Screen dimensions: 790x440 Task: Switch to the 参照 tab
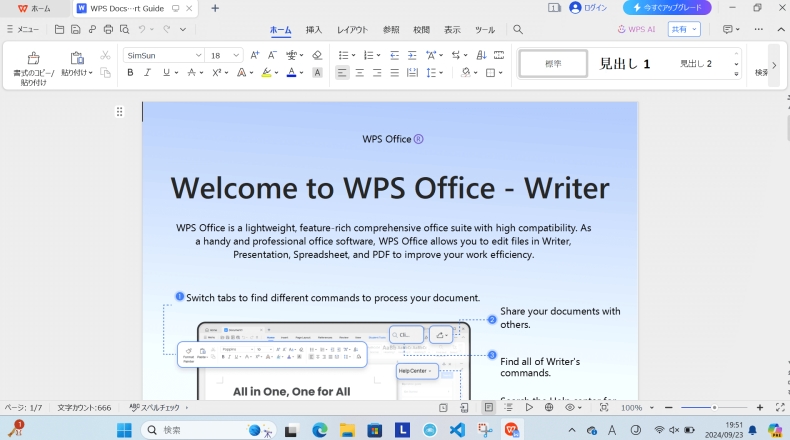click(391, 30)
